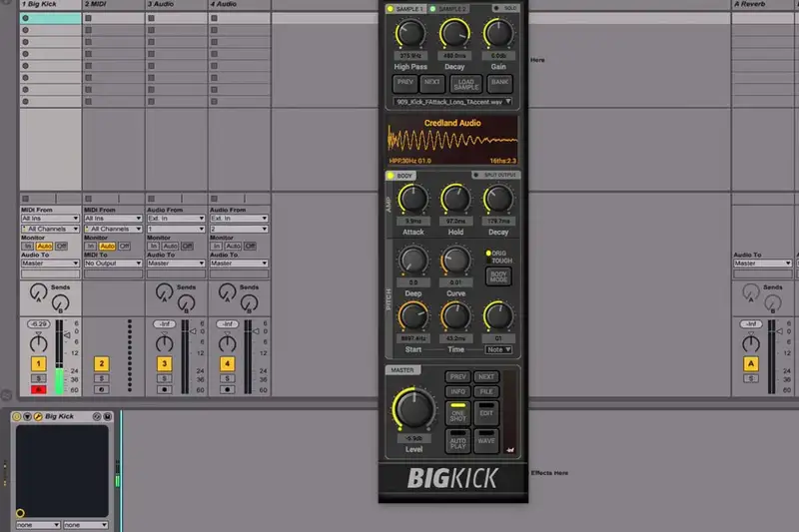Select the 3 Audio track header
This screenshot has width=799, height=532.
tap(177, 5)
